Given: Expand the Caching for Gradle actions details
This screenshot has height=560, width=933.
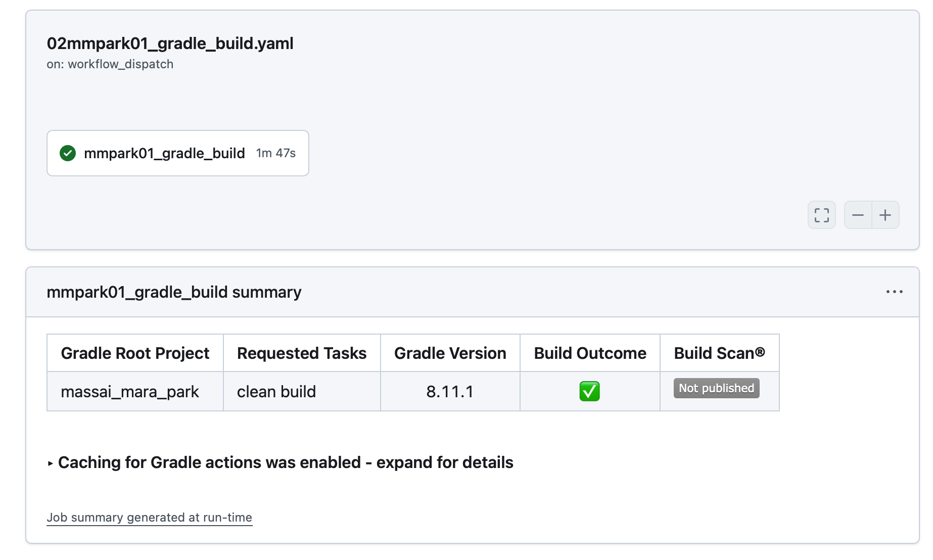Looking at the screenshot, I should 286,462.
